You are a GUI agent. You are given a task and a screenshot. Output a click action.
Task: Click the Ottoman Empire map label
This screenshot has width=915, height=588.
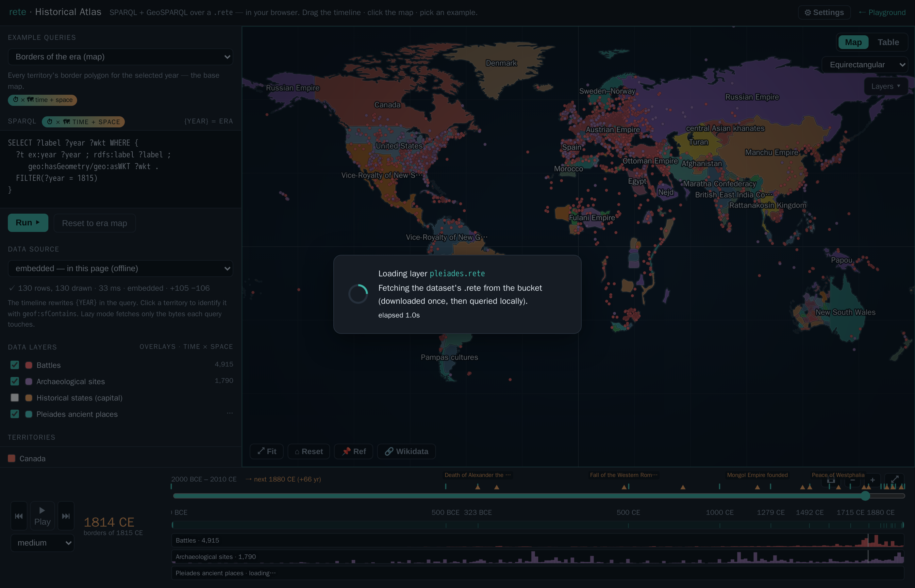click(x=650, y=161)
